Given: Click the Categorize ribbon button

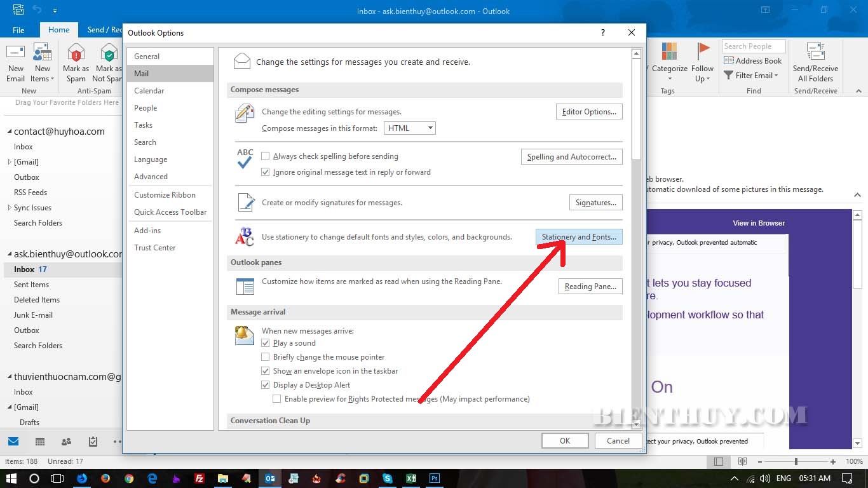Looking at the screenshot, I should 669,64.
